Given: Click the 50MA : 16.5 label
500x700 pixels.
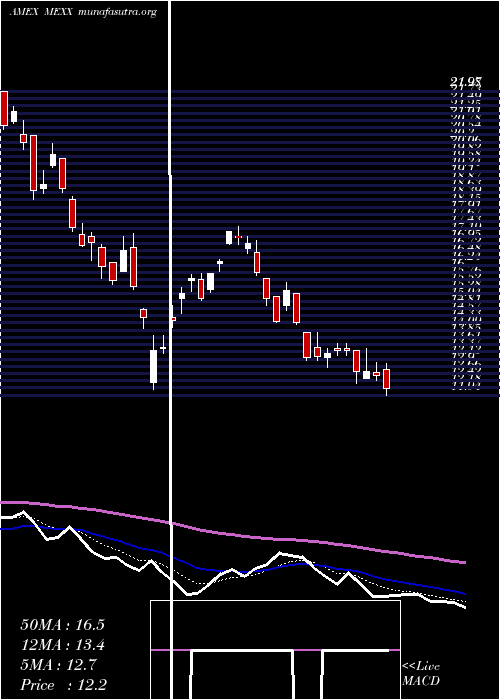Looking at the screenshot, I should 62,625.
